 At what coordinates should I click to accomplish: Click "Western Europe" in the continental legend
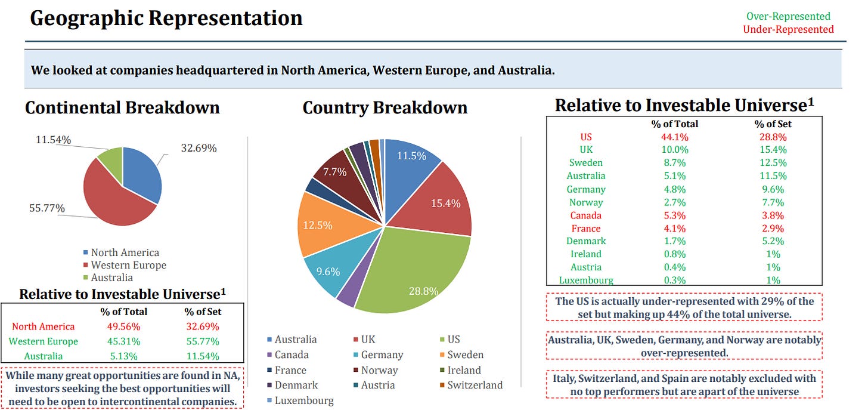pyautogui.click(x=129, y=265)
